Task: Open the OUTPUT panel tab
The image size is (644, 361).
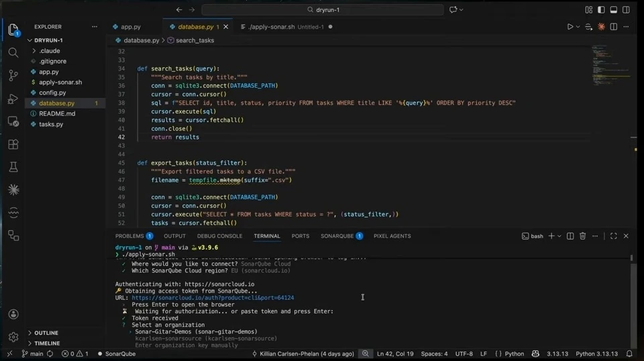Action: point(174,236)
